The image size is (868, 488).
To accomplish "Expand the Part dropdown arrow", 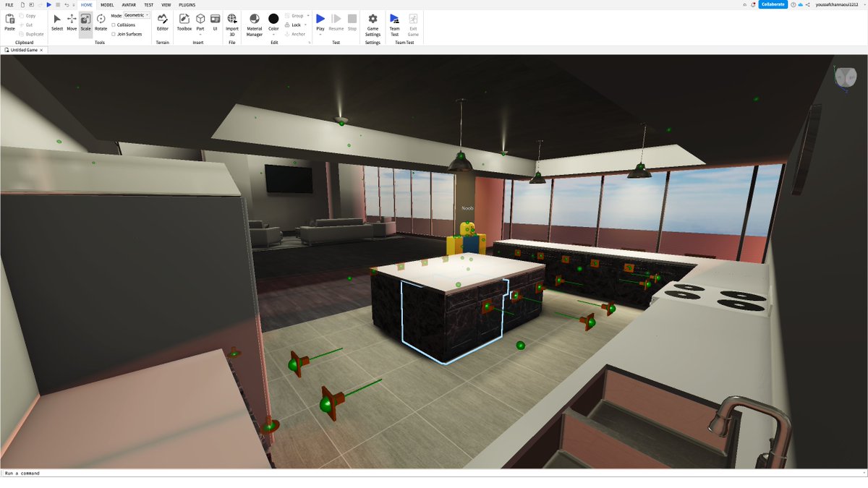I will 200,34.
